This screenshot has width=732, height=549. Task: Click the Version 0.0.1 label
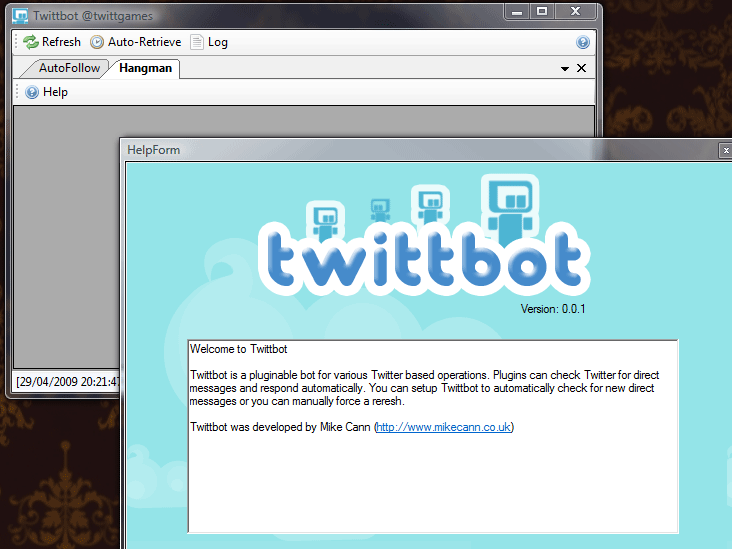click(x=553, y=309)
